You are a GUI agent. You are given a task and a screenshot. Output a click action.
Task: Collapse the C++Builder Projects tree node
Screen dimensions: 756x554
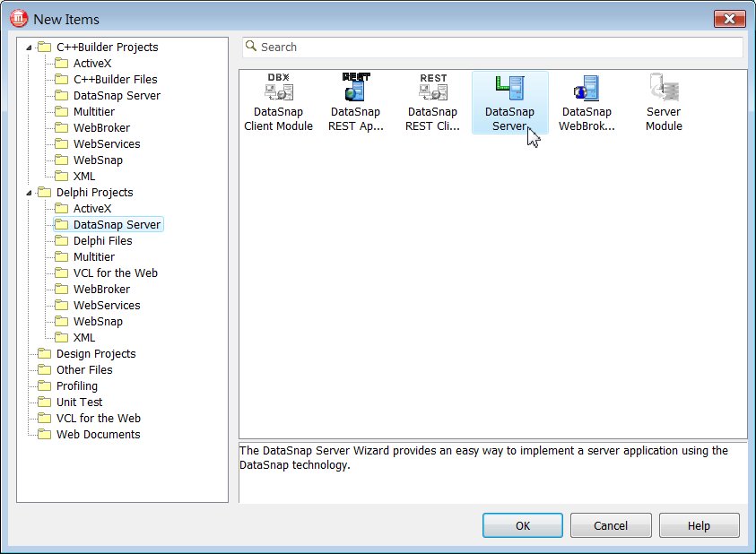pyautogui.click(x=29, y=48)
